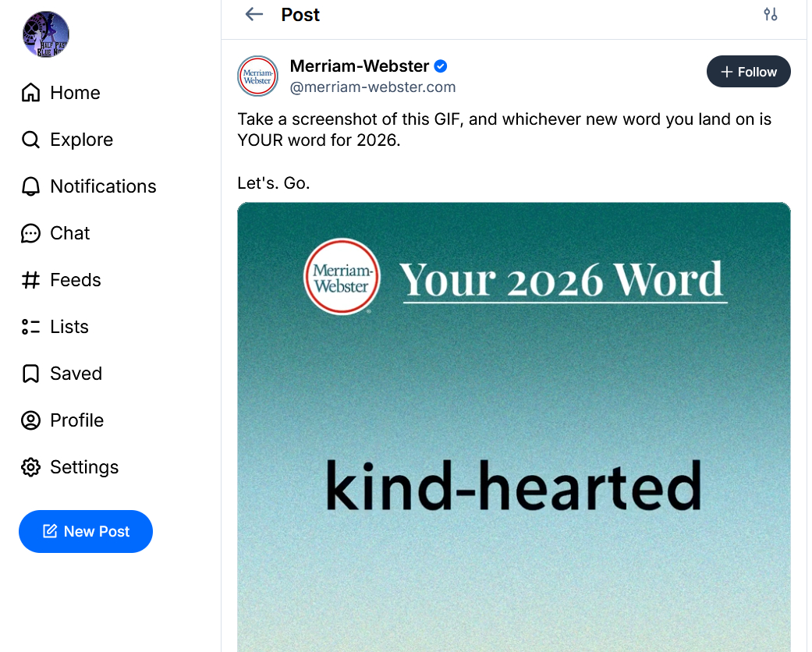Click the Home house icon
Image resolution: width=812 pixels, height=652 pixels.
point(30,93)
